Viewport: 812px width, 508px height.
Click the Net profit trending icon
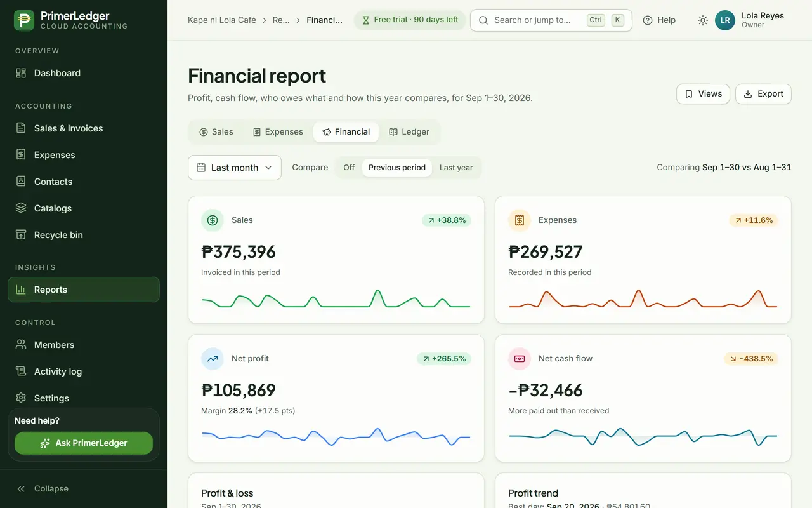pyautogui.click(x=213, y=359)
